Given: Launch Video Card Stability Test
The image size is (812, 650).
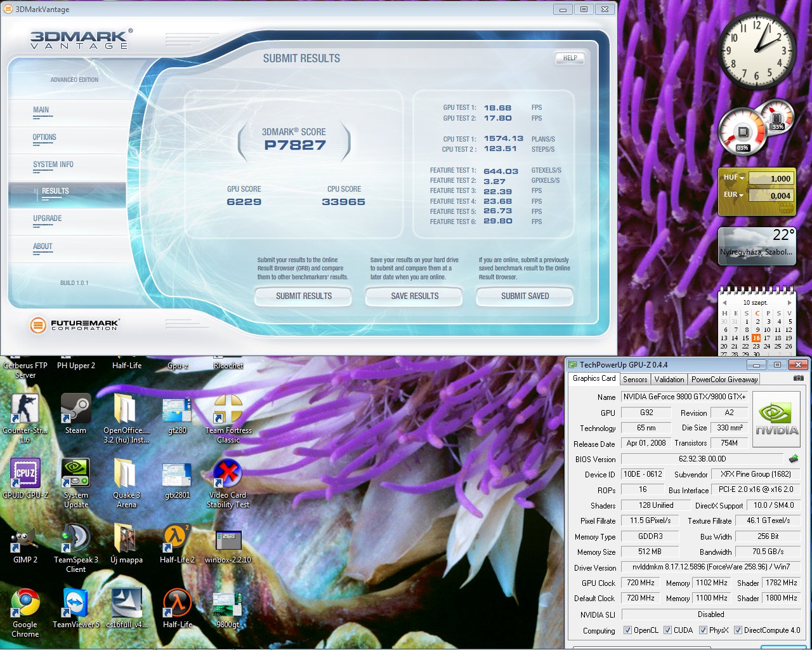Looking at the screenshot, I should coord(228,482).
